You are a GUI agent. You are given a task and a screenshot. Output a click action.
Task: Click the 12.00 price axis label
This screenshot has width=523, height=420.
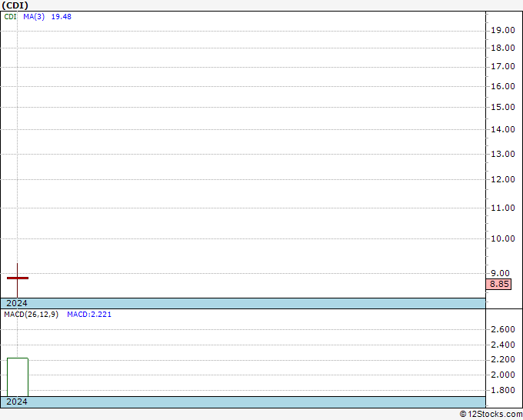click(x=503, y=179)
